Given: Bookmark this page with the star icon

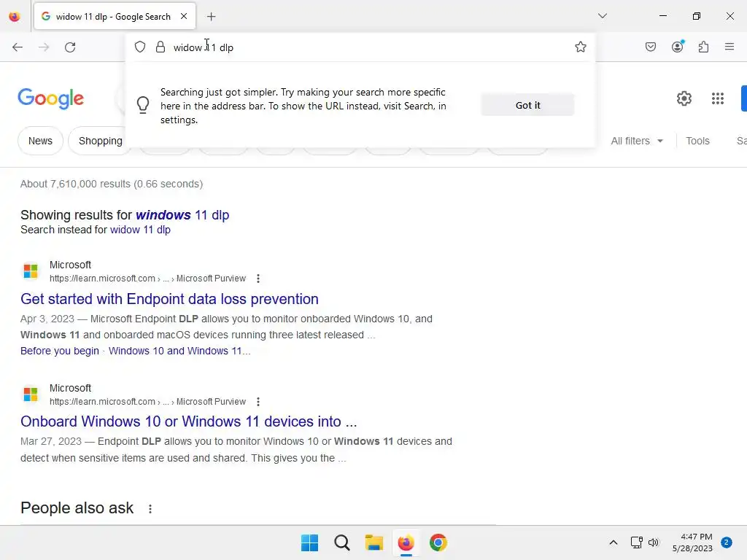Looking at the screenshot, I should [580, 47].
